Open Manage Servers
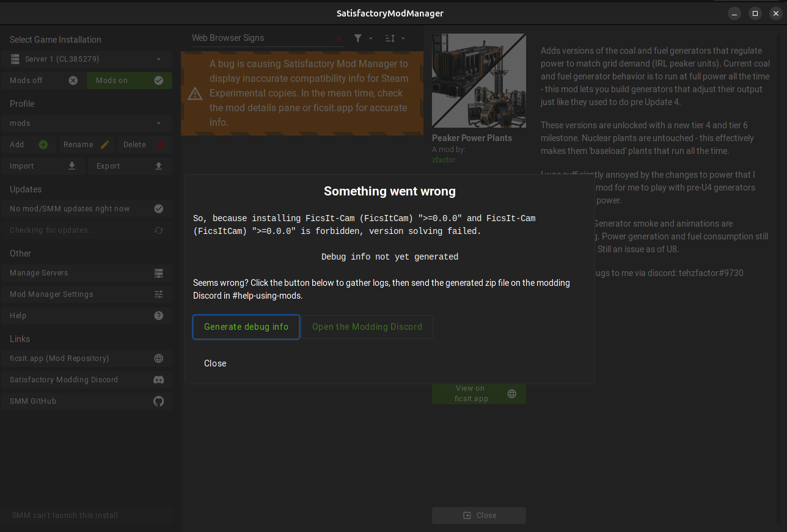The image size is (787, 532). [87, 273]
